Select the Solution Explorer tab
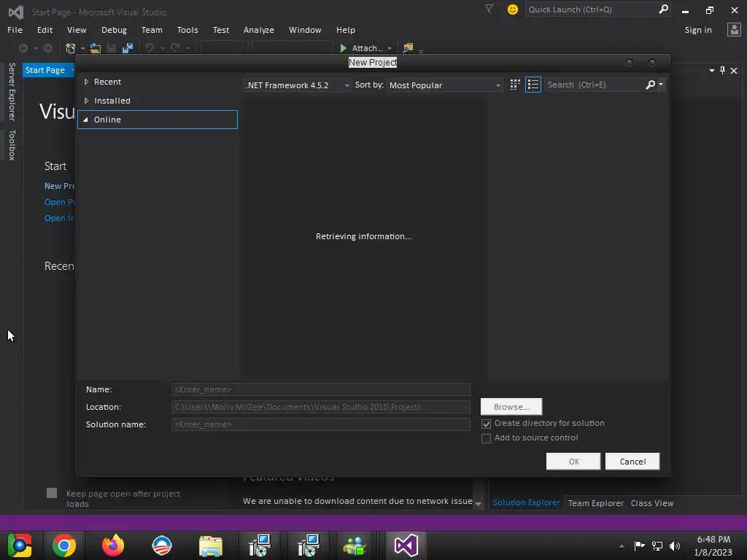The height and width of the screenshot is (560, 747). [x=526, y=503]
